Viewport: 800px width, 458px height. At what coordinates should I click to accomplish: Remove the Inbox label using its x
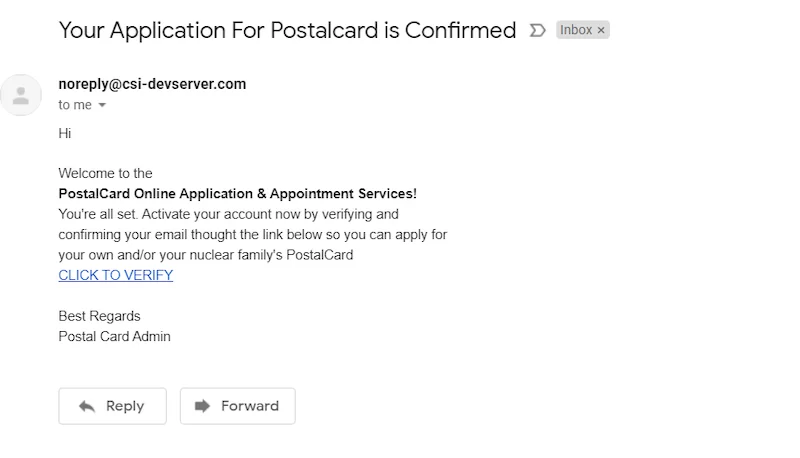point(601,30)
